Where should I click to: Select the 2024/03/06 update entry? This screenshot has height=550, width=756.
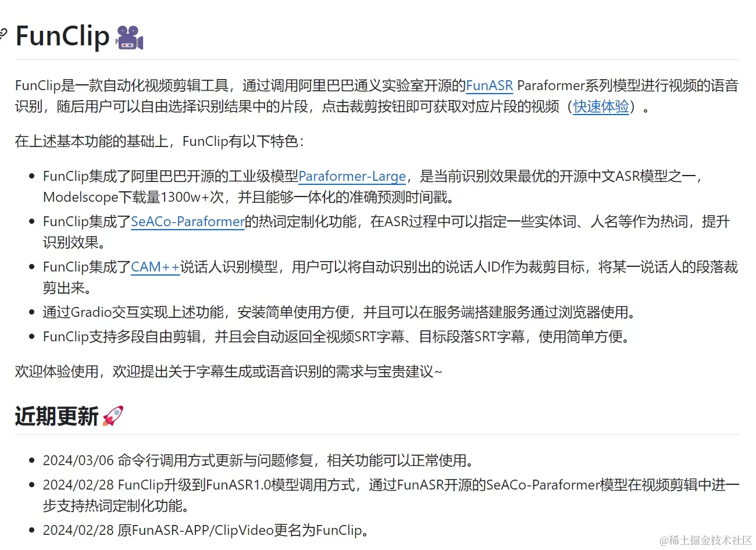(259, 460)
